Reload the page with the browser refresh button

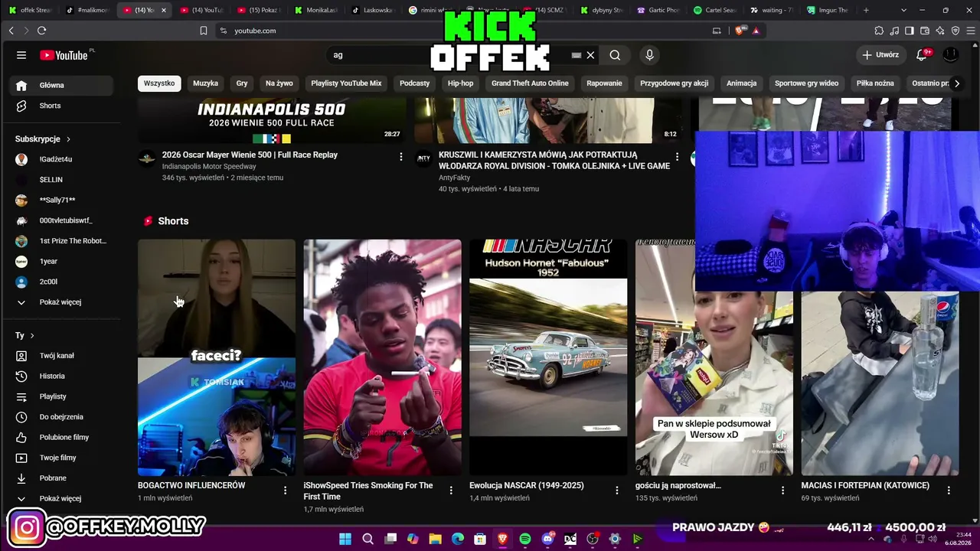click(x=41, y=31)
